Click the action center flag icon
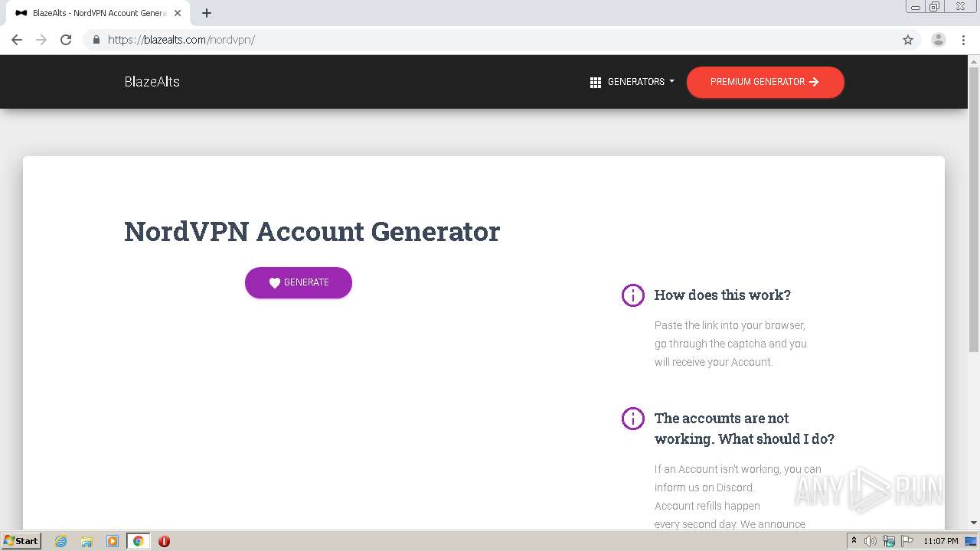980x551 pixels. [x=907, y=541]
